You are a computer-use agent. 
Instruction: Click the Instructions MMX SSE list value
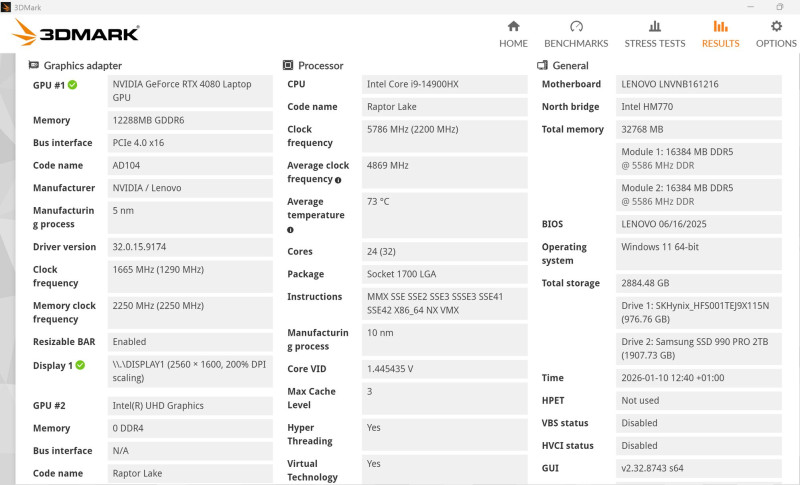click(x=444, y=303)
